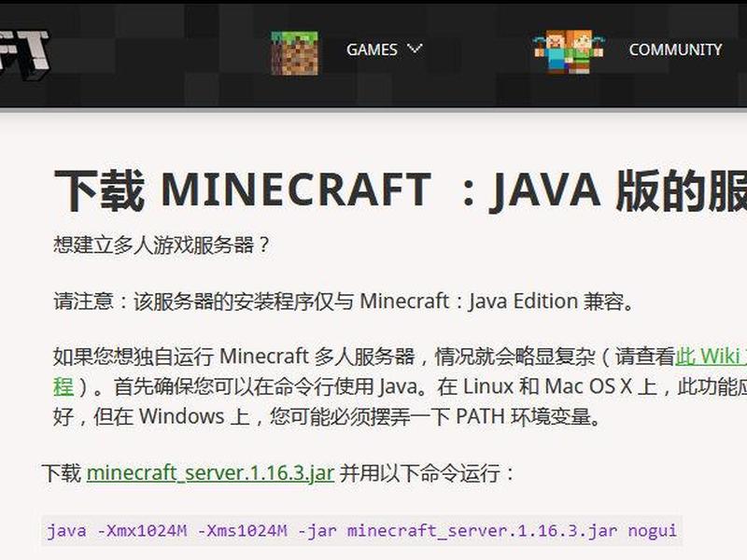The width and height of the screenshot is (747, 560).
Task: Click the text 并用以下命令运行：
Action: 428,473
